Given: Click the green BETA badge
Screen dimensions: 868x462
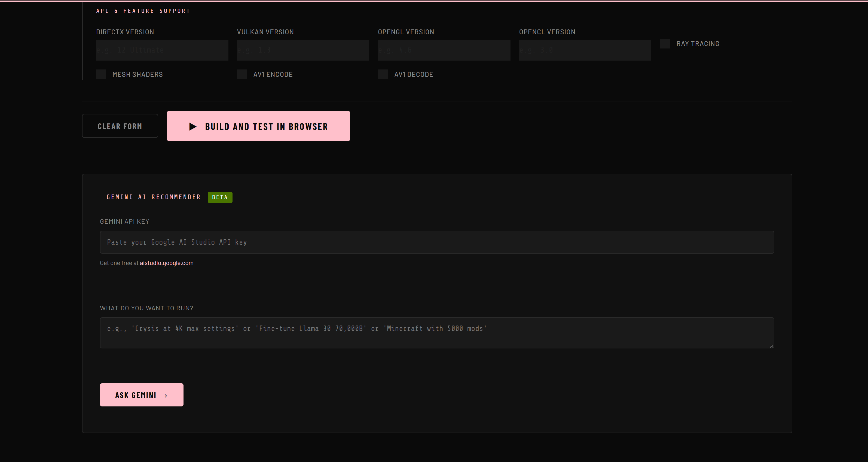Looking at the screenshot, I should click(x=220, y=197).
